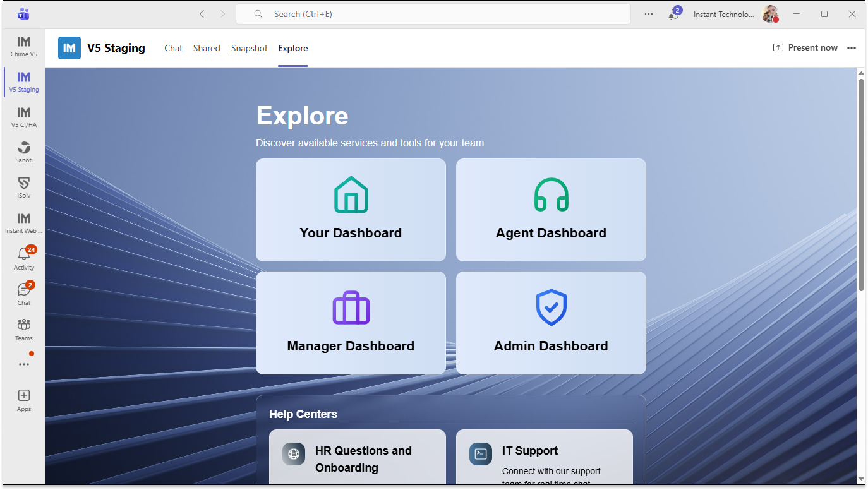Click the vertical page scrollbar

click(x=860, y=189)
